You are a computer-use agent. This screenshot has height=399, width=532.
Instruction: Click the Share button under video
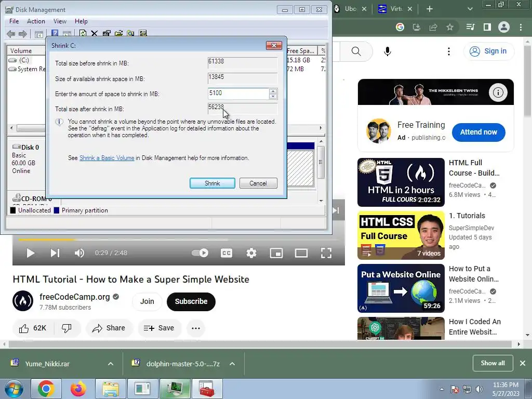109,328
